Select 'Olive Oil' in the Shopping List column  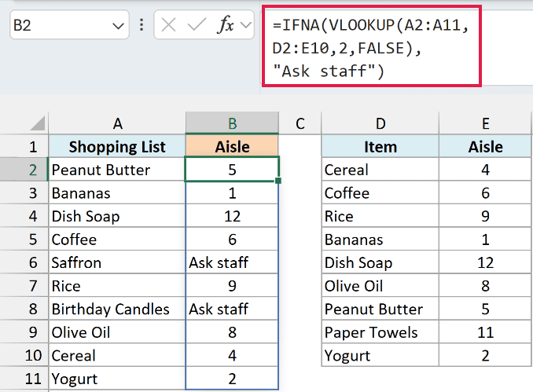pyautogui.click(x=117, y=332)
